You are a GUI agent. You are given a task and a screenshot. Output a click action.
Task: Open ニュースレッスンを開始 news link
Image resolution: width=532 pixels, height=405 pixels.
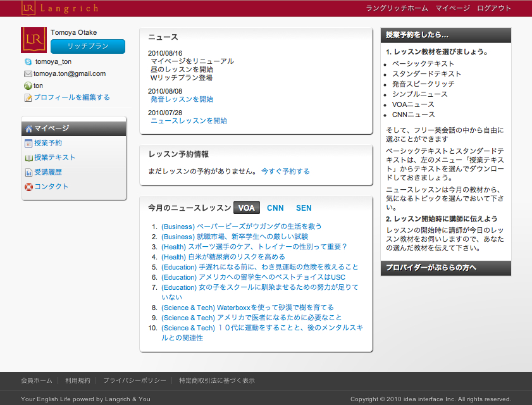click(x=189, y=121)
